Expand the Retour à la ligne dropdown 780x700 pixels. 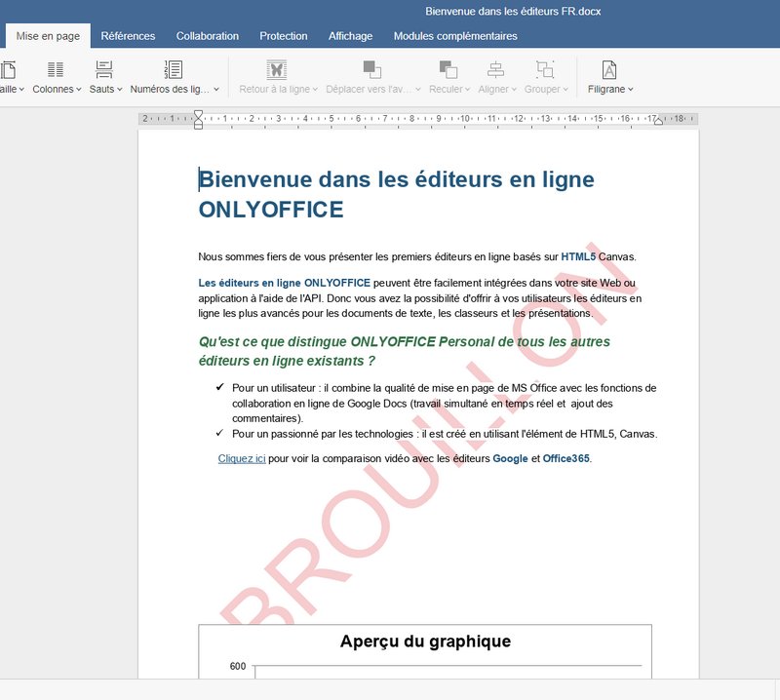pos(315,90)
